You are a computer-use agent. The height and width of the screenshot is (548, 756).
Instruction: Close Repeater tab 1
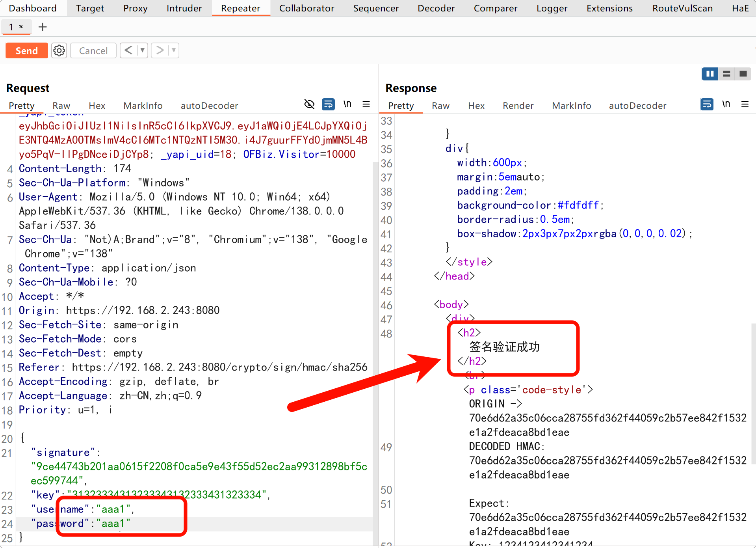click(x=21, y=26)
